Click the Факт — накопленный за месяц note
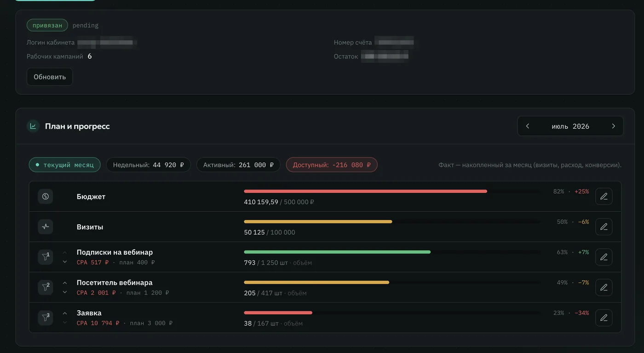The image size is (644, 353). pyautogui.click(x=530, y=165)
